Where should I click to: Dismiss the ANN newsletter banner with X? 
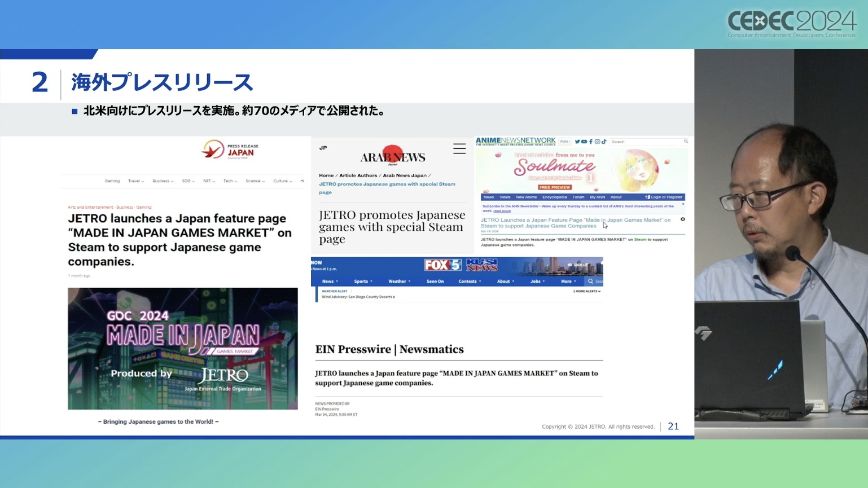(683, 205)
